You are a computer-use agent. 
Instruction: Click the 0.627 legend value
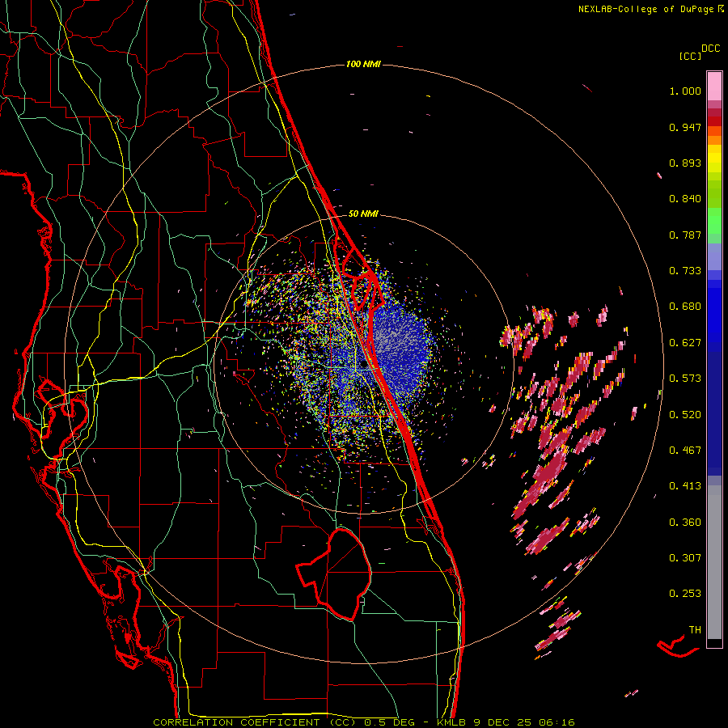point(685,343)
